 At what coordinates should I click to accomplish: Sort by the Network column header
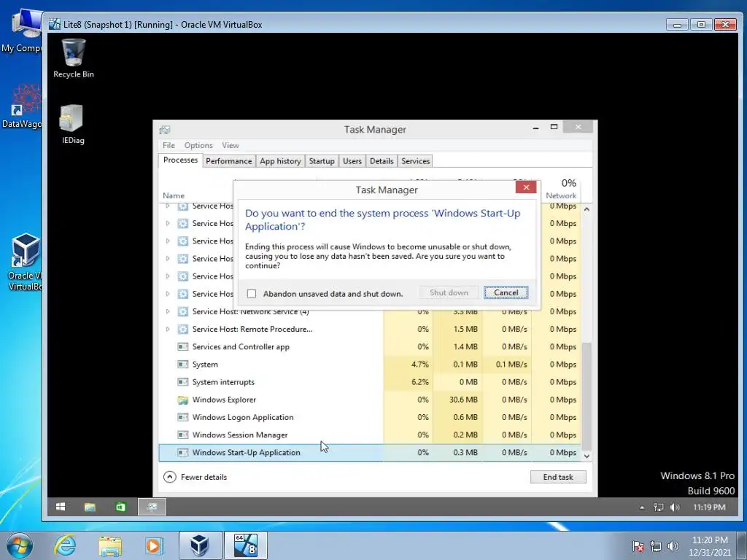click(561, 190)
